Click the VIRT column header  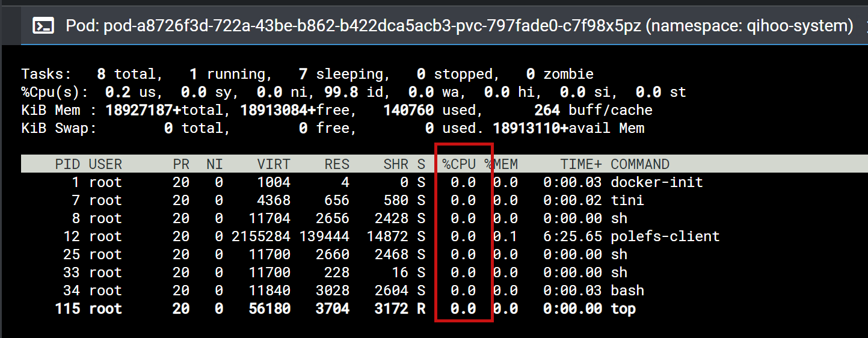coord(274,164)
